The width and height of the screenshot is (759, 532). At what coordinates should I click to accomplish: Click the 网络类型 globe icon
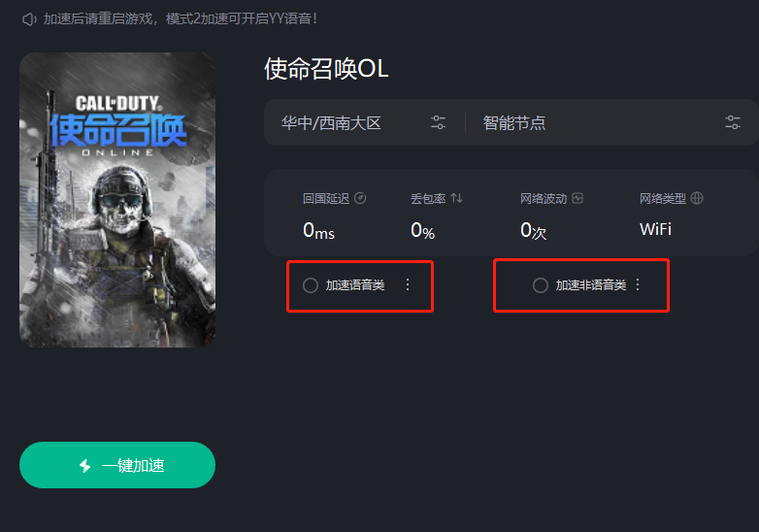pos(697,198)
